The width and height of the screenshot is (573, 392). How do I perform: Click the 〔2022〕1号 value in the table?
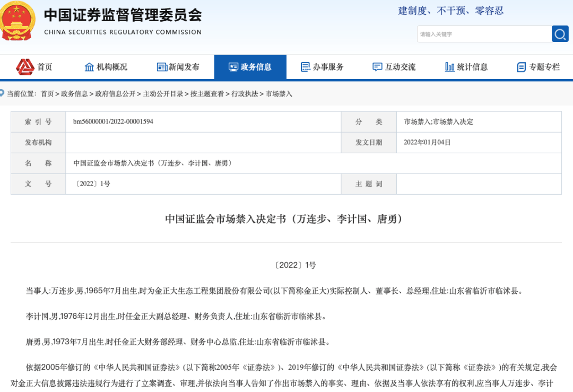(92, 184)
